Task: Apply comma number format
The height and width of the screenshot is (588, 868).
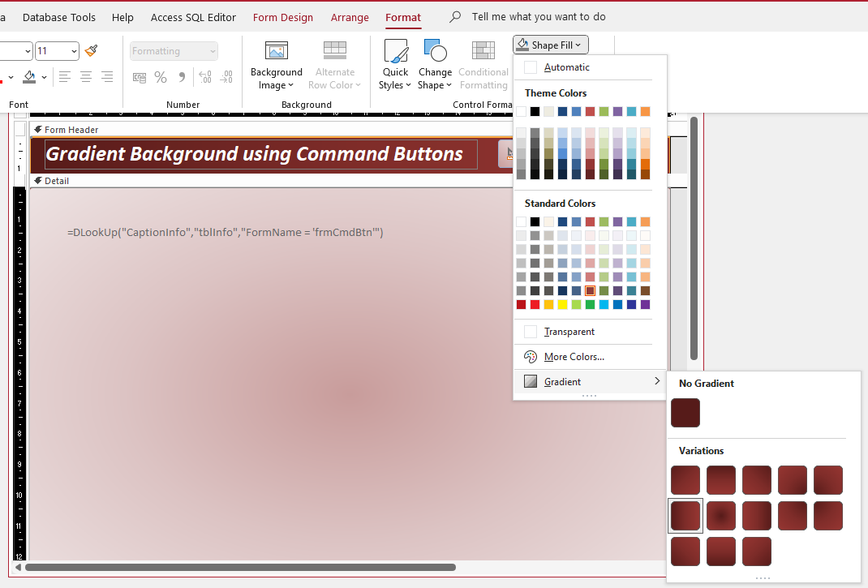Action: click(182, 77)
